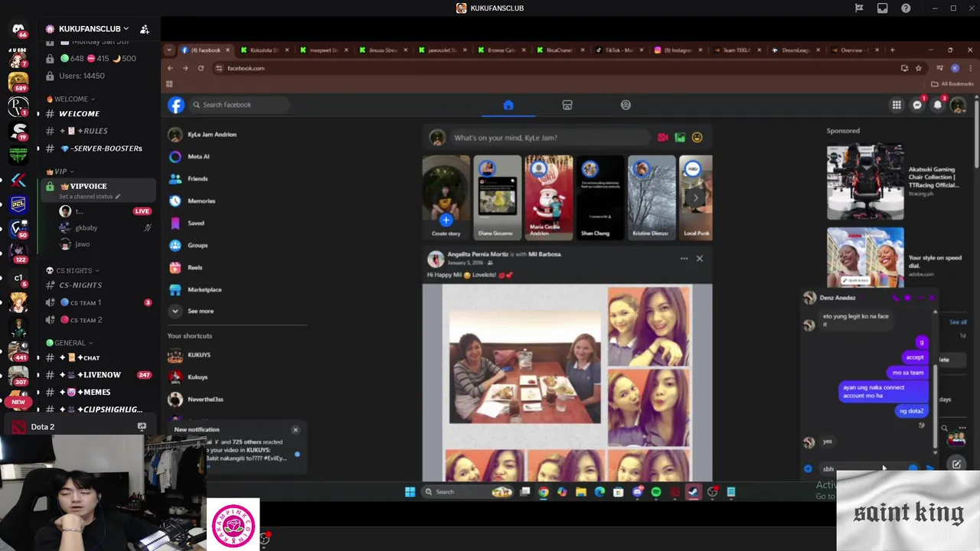Open All Bookmarks folder
Viewport: 980px width, 551px height.
tap(953, 84)
